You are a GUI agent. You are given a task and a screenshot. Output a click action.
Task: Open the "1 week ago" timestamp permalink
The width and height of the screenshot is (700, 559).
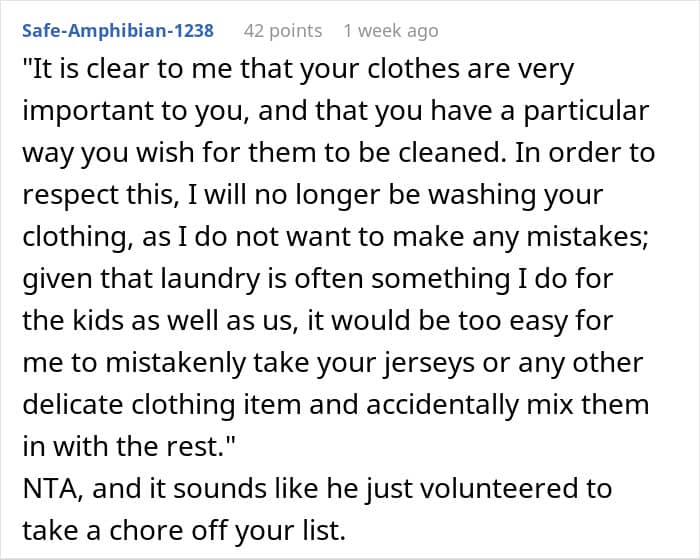click(x=390, y=31)
